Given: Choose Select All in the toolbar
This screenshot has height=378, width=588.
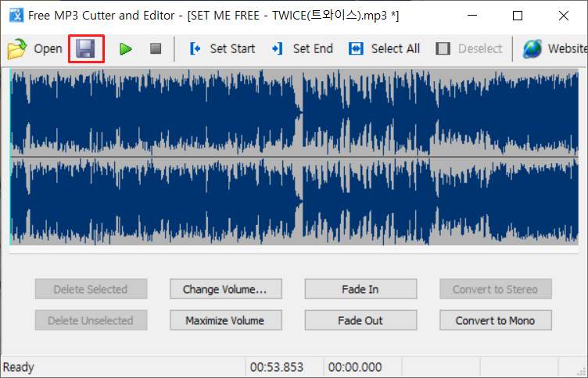Looking at the screenshot, I should 385,48.
